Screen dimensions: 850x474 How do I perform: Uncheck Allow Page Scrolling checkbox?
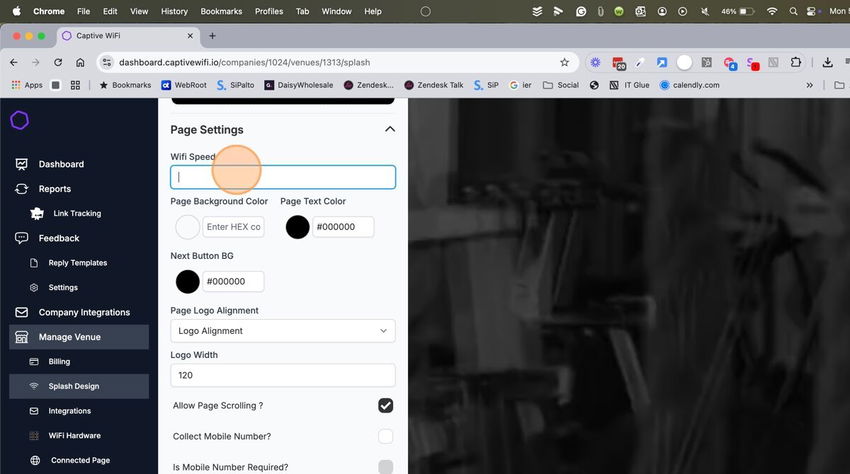385,406
